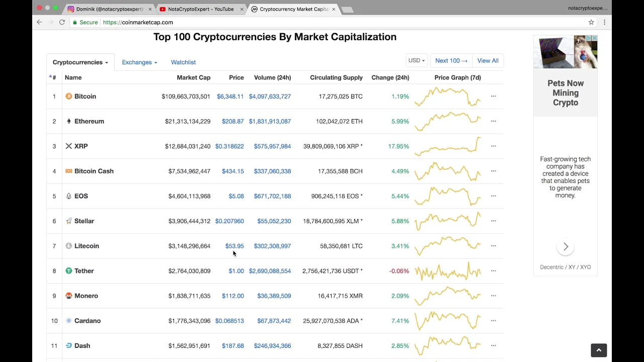
Task: Sort by rank using the # column header
Action: 53,77
